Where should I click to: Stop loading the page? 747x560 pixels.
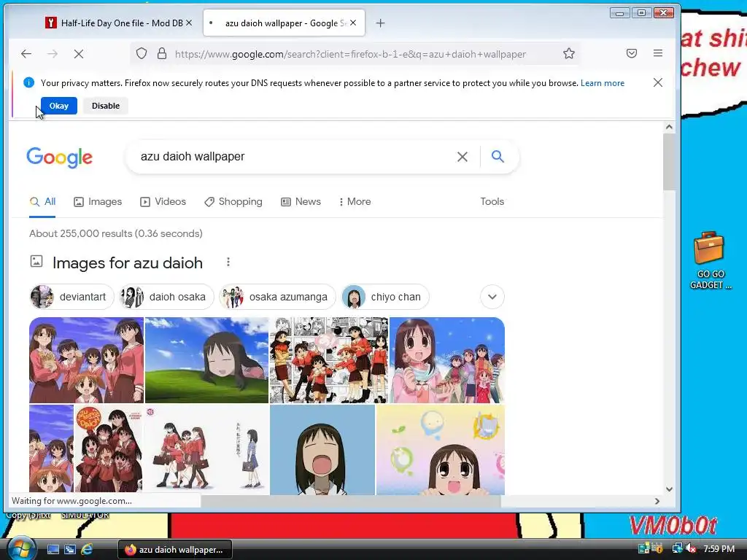point(79,54)
